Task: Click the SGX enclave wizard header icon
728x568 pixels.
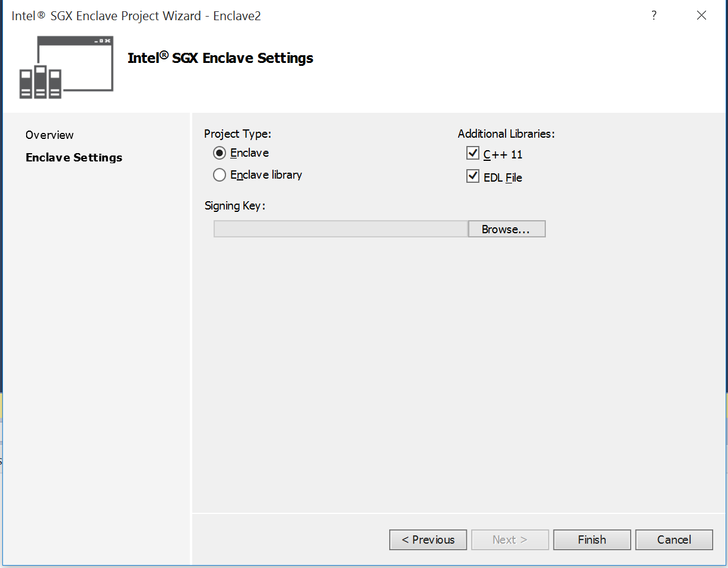Action: tap(66, 66)
